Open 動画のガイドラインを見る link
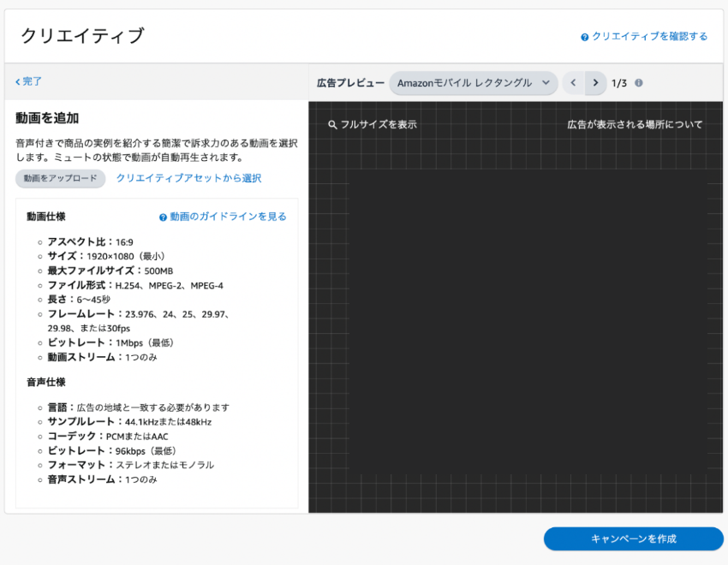This screenshot has width=728, height=565. [x=223, y=217]
